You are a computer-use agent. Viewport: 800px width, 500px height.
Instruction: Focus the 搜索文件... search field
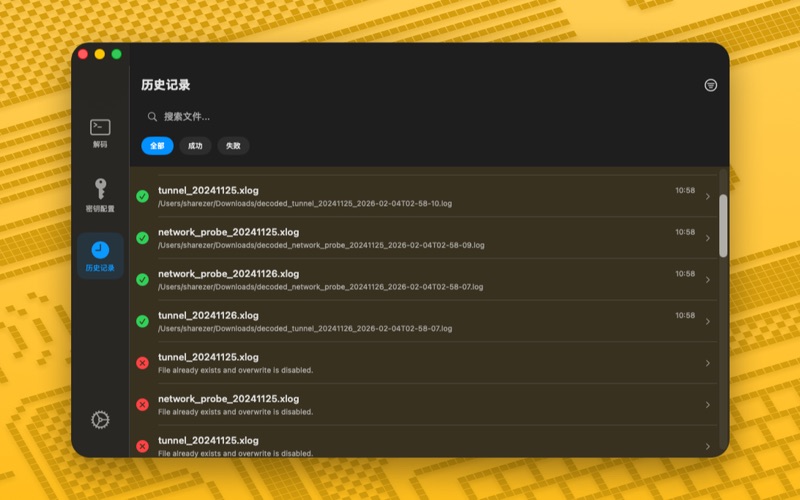tap(429, 117)
